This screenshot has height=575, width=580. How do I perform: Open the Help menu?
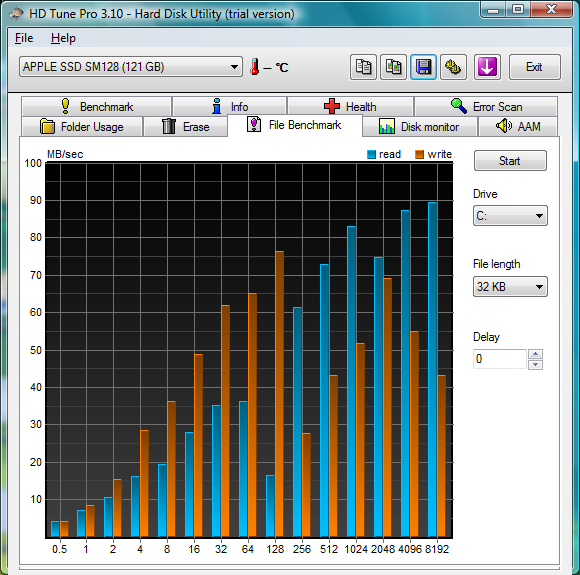coord(63,38)
